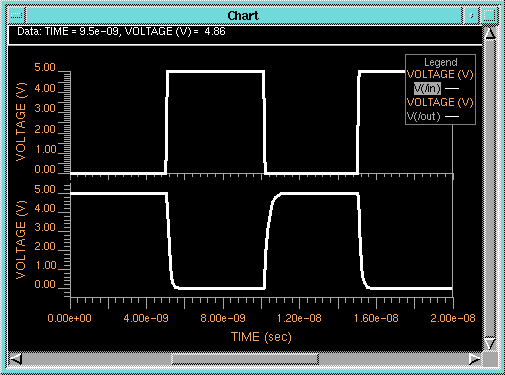505x375 pixels.
Task: Click the V(/out) legend line sample
Action: [452, 117]
